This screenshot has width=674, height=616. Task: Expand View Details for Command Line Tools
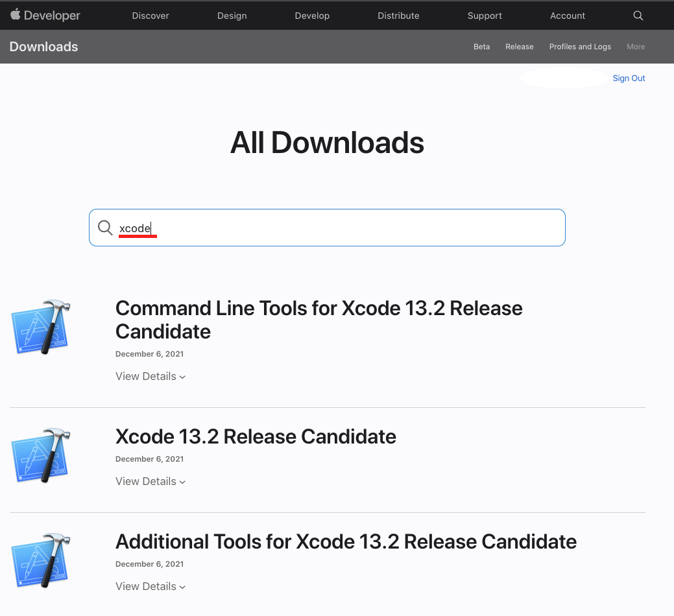(x=150, y=377)
